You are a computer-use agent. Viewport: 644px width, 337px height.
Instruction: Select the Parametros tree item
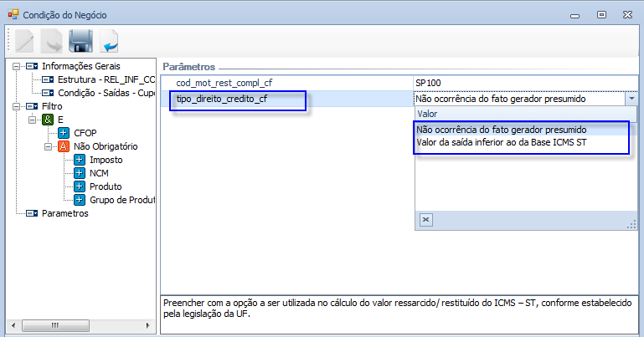click(x=64, y=213)
